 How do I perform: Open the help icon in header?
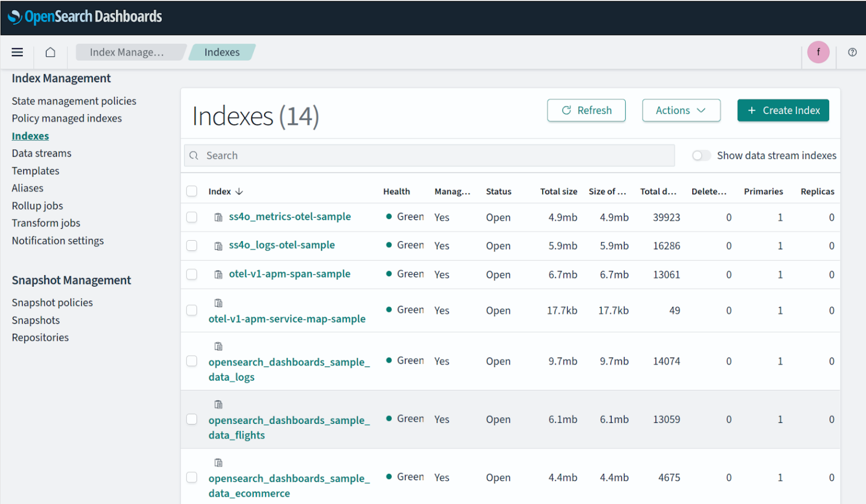(x=852, y=52)
